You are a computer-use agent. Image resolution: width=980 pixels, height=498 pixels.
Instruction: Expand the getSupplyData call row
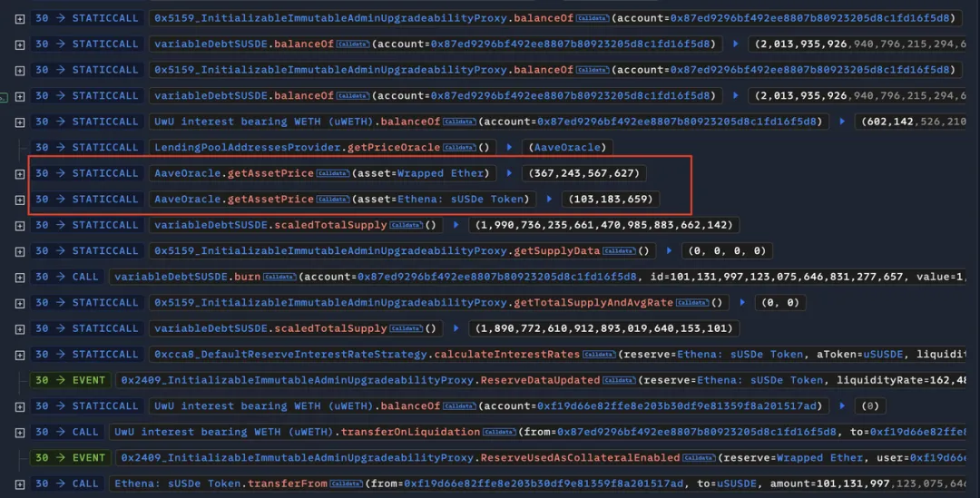(x=20, y=252)
